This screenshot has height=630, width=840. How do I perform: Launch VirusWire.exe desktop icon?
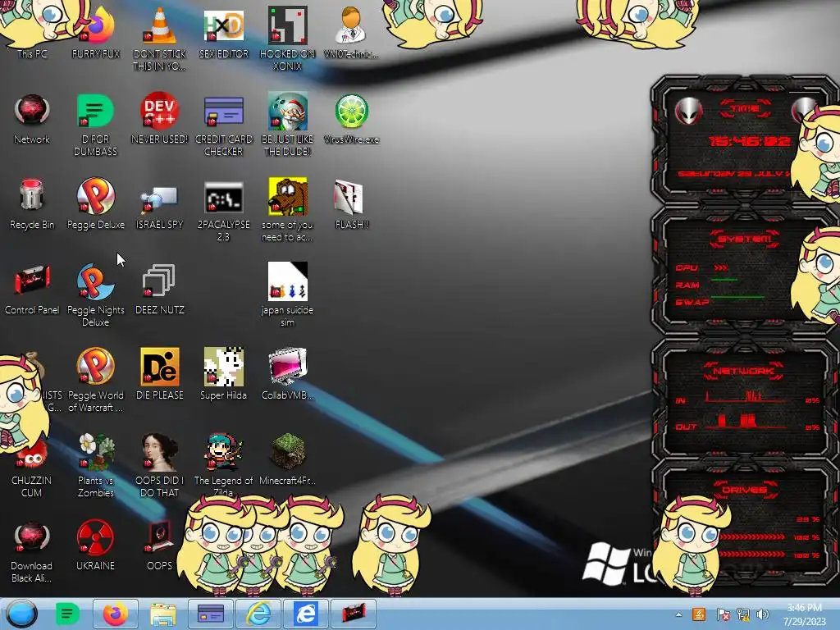(x=351, y=118)
